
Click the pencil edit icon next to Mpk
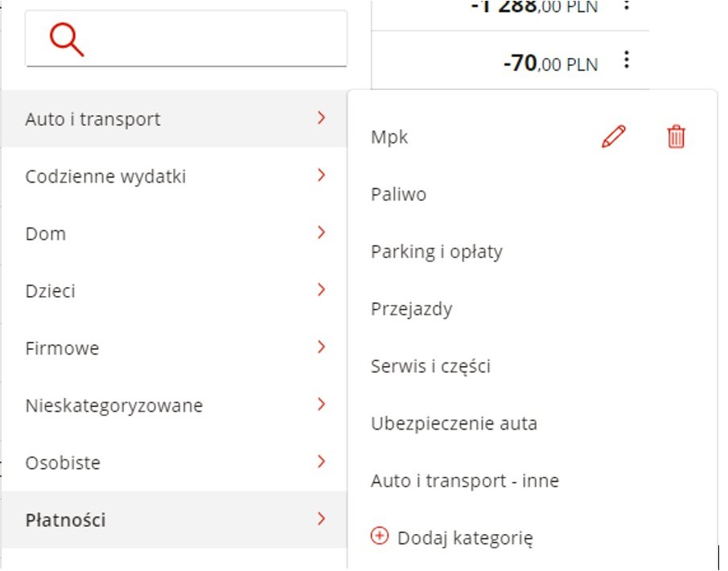[614, 137]
